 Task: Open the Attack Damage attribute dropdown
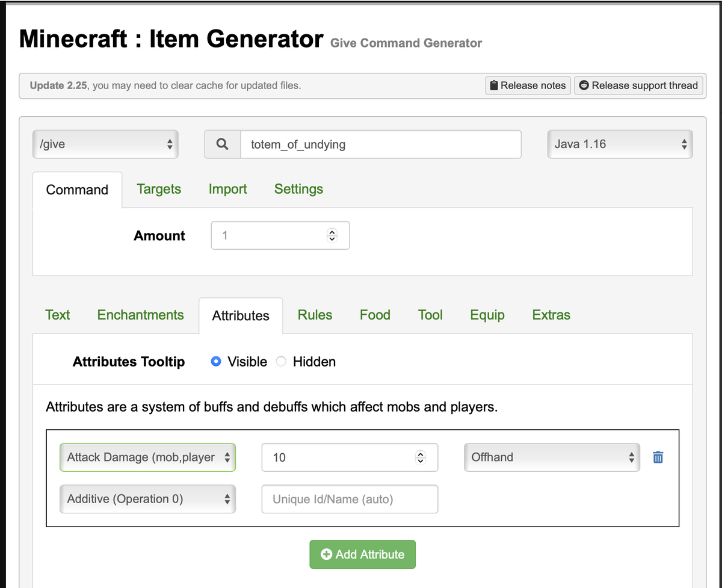pos(147,457)
